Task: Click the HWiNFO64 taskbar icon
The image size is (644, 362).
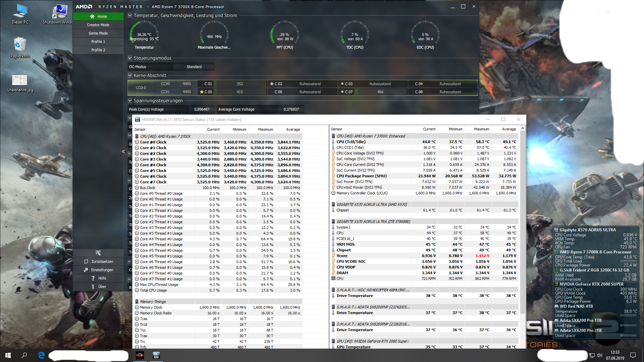Action: point(156,355)
